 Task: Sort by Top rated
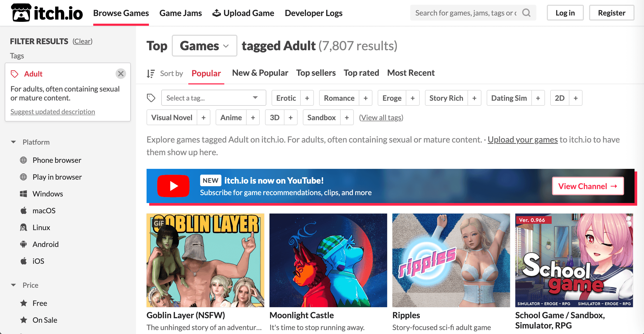coord(361,73)
